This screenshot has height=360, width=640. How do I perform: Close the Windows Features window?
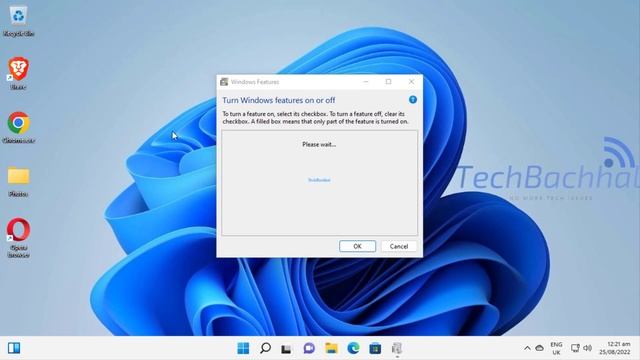pyautogui.click(x=411, y=82)
